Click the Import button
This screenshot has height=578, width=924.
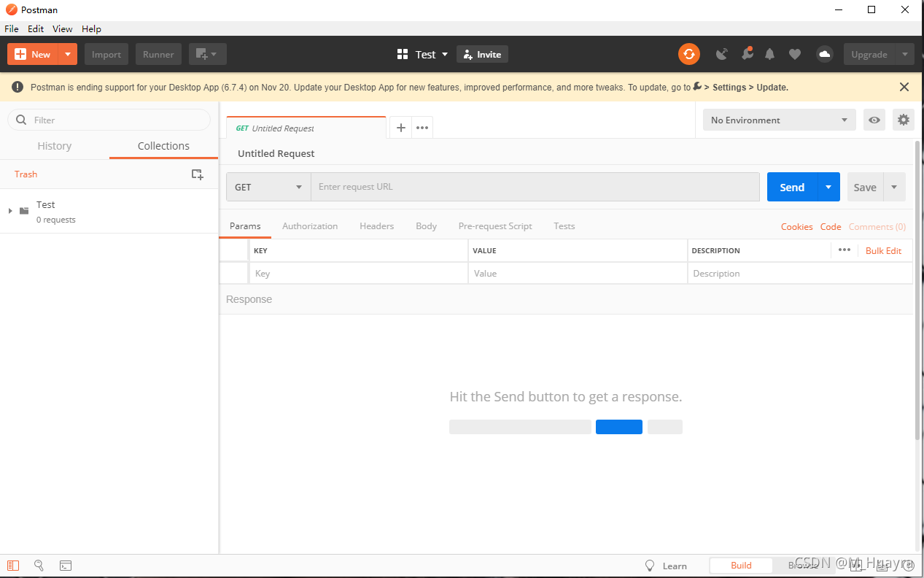[x=106, y=54]
